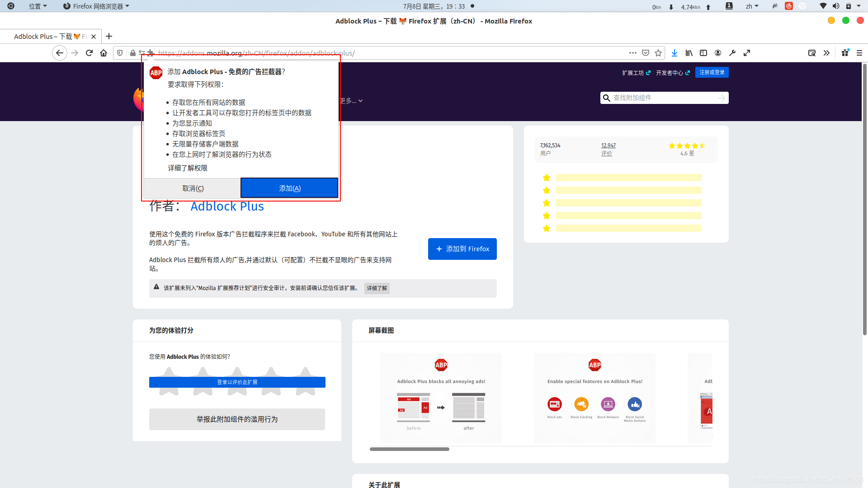Click the Downloads arrow icon in toolbar
868x488 pixels.
674,53
